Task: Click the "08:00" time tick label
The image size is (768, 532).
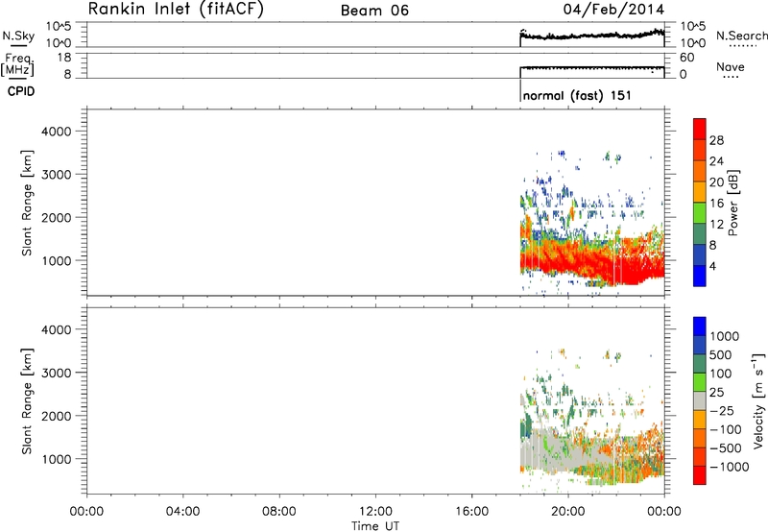Action: click(x=279, y=512)
